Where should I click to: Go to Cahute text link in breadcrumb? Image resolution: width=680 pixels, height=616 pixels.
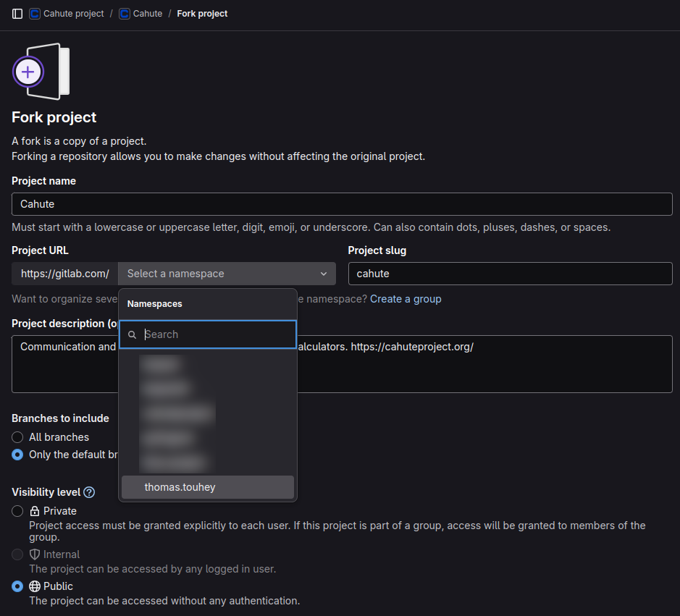coord(148,14)
